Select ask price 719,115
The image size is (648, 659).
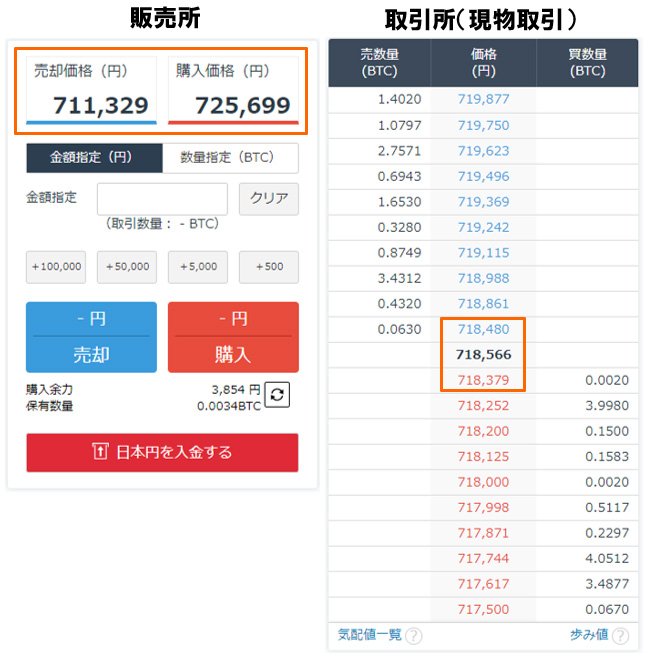point(483,253)
